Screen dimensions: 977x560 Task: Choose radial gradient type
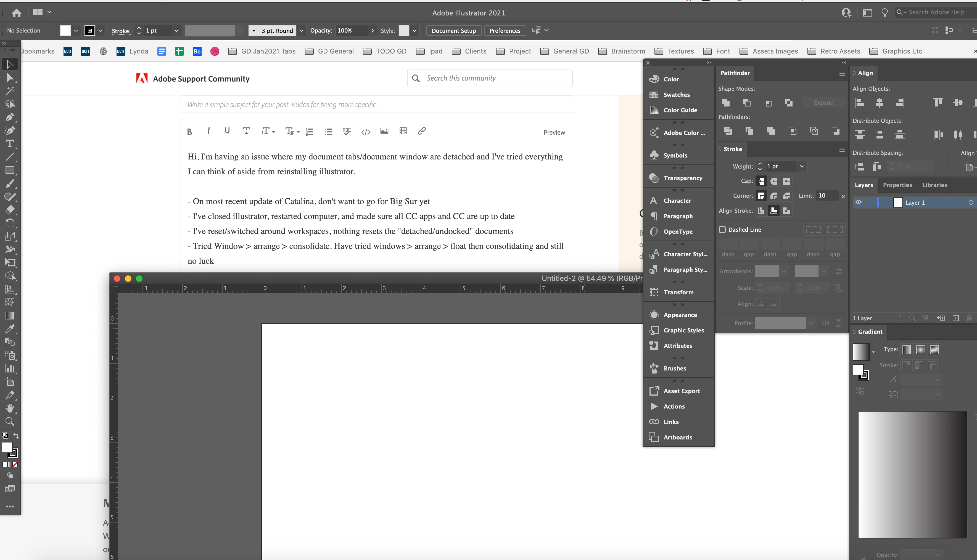tap(920, 350)
